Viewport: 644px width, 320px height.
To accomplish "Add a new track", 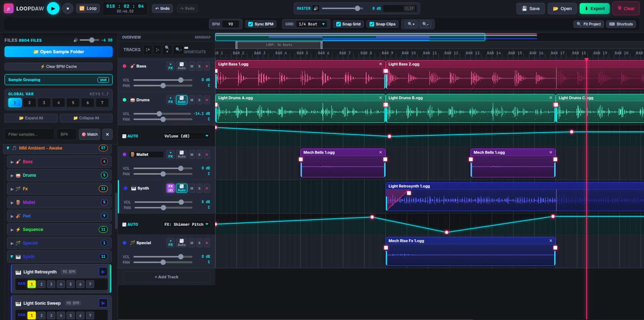I will pyautogui.click(x=167, y=277).
